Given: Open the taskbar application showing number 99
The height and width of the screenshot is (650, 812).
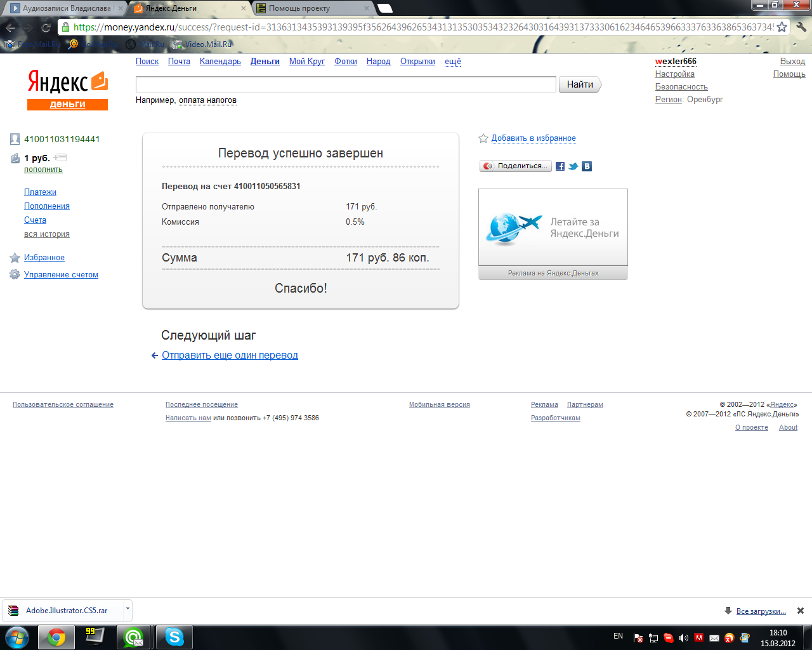Looking at the screenshot, I should 95,637.
